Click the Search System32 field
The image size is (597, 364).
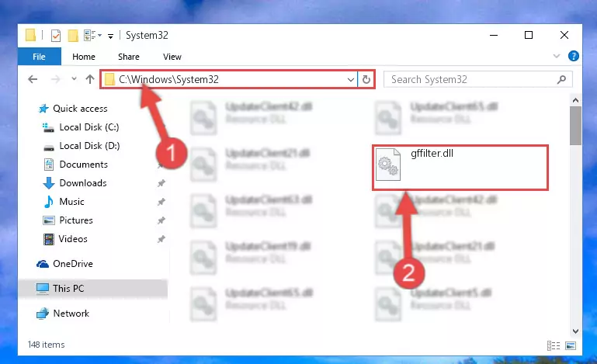477,79
